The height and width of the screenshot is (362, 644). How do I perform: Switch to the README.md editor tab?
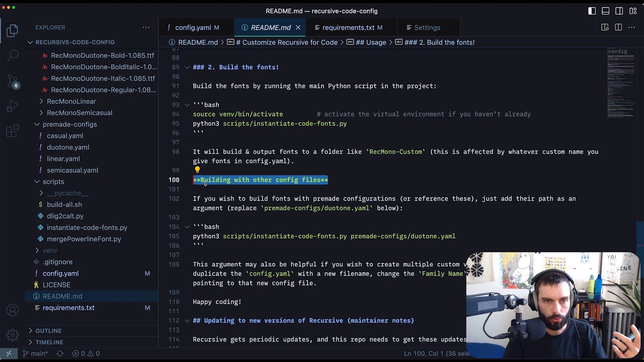[x=271, y=28]
